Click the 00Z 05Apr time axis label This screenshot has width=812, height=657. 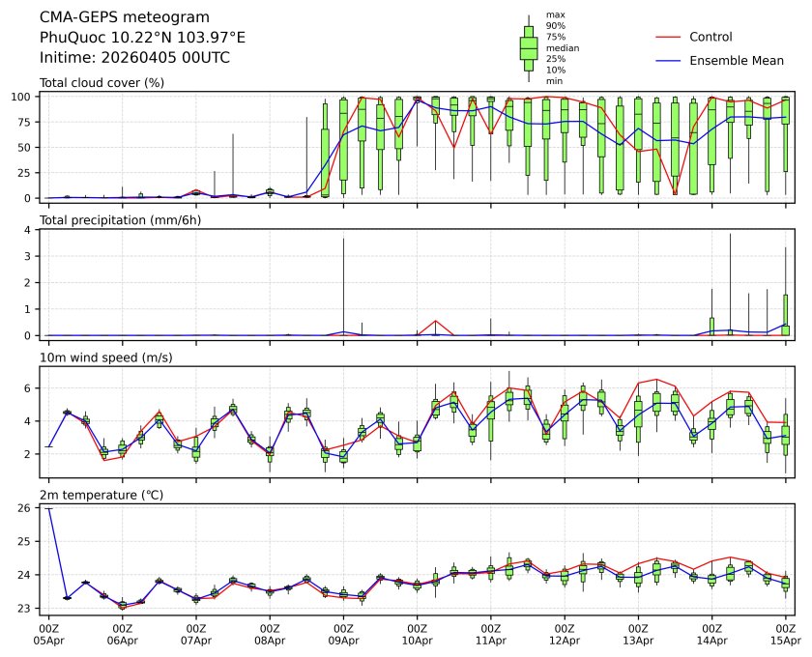[48, 634]
